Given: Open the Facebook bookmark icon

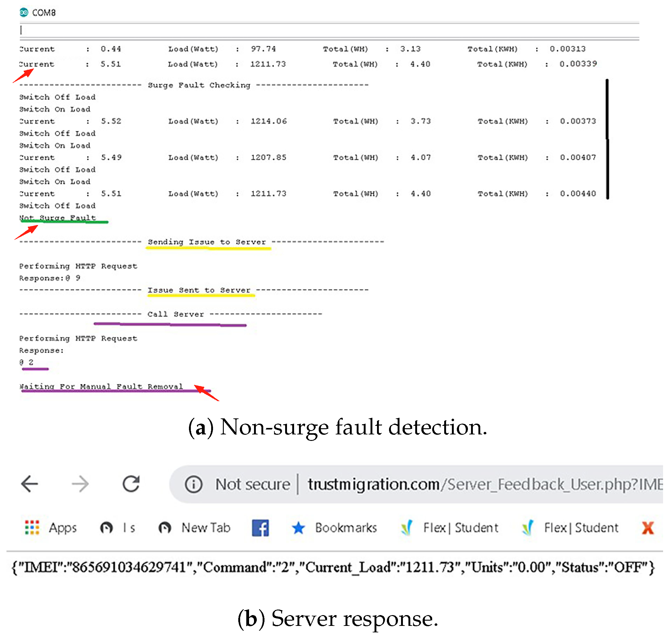Looking at the screenshot, I should 260,528.
